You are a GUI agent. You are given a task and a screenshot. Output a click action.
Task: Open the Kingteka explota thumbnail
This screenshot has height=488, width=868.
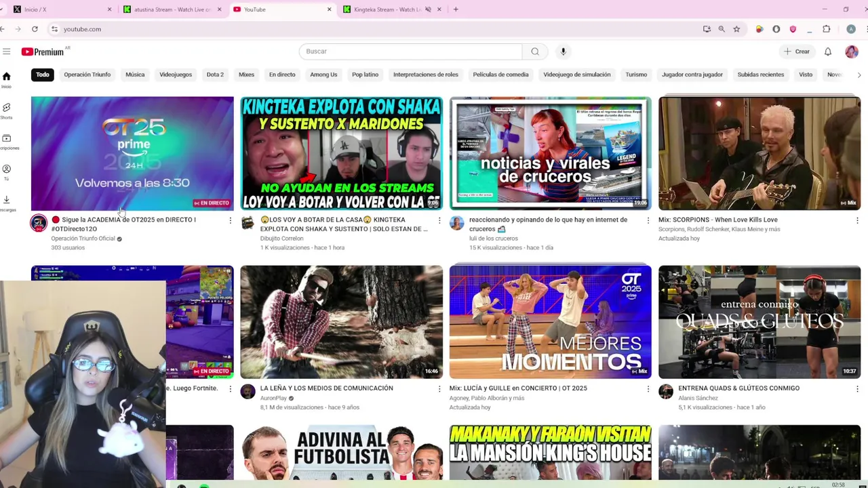341,153
